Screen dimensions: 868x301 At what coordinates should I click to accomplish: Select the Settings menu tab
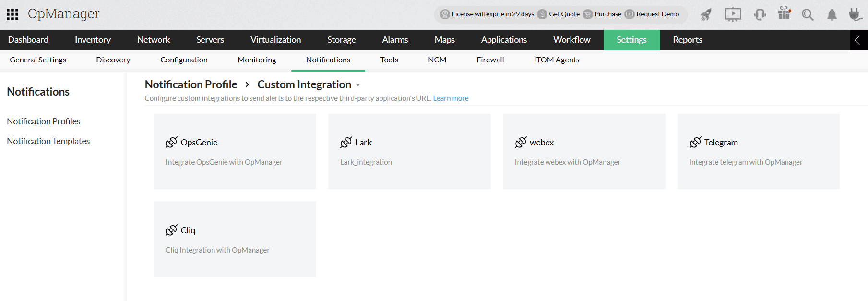pos(631,40)
